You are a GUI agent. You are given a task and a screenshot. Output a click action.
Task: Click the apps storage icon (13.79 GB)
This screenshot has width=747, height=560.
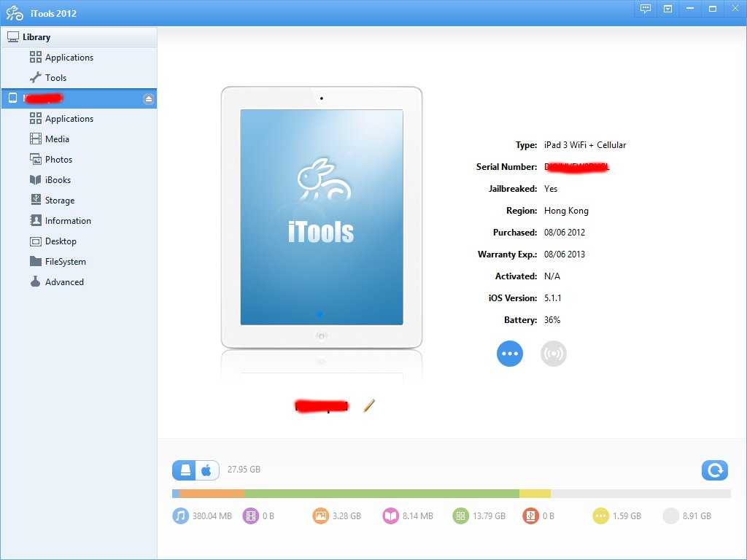tap(461, 516)
